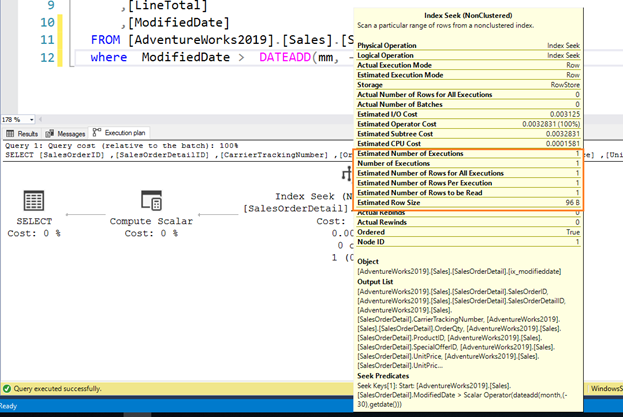The width and height of the screenshot is (623, 417).
Task: Click the editor horizontal scrollbar left arrow
Action: coord(40,119)
